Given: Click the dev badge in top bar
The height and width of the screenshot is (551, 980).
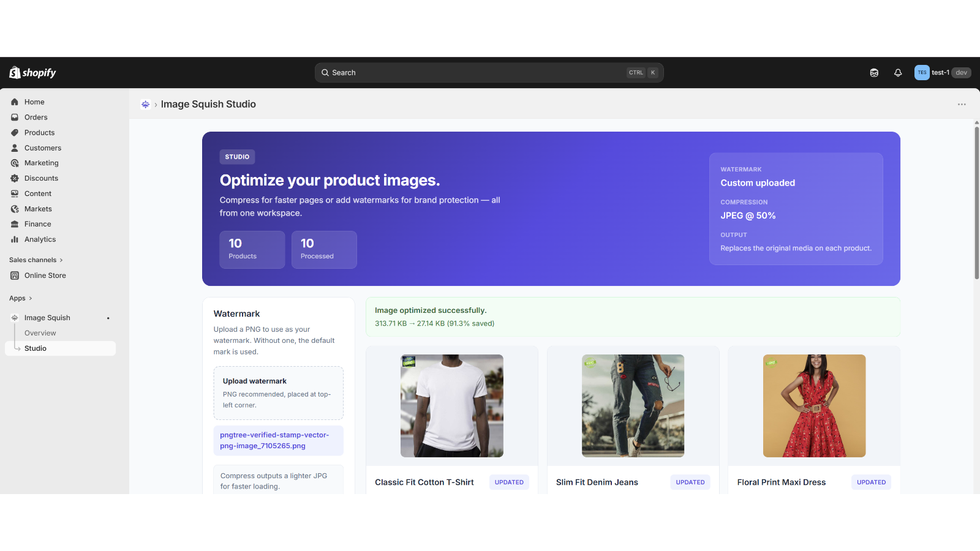Looking at the screenshot, I should [x=961, y=73].
